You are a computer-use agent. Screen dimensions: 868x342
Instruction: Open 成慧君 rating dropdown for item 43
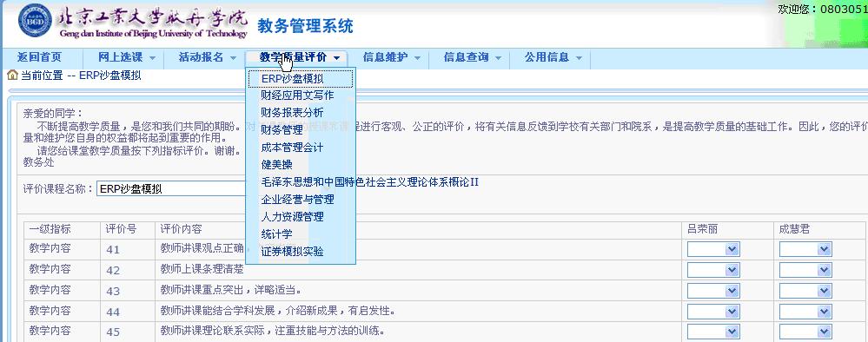805,291
